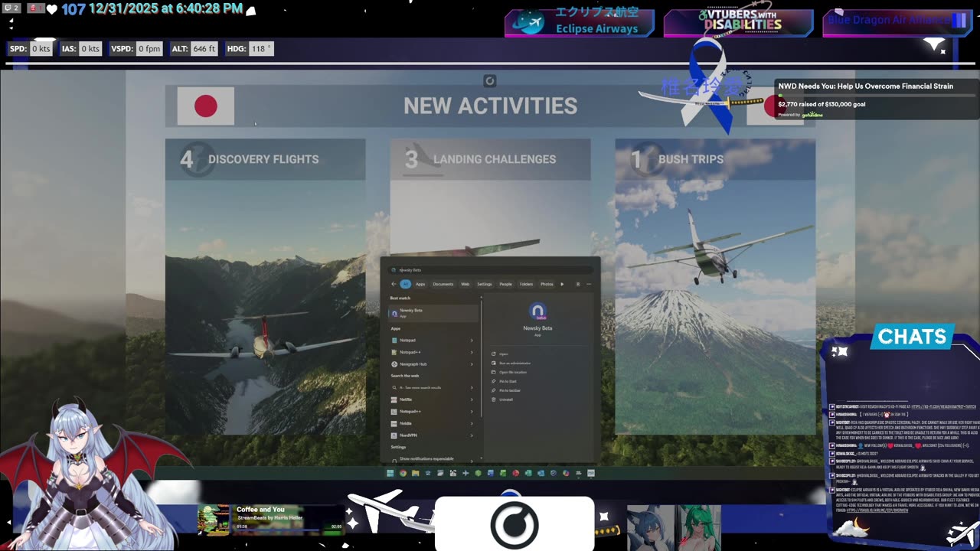980x551 pixels.
Task: Show more filter tabs with the arrow
Action: coord(562,284)
